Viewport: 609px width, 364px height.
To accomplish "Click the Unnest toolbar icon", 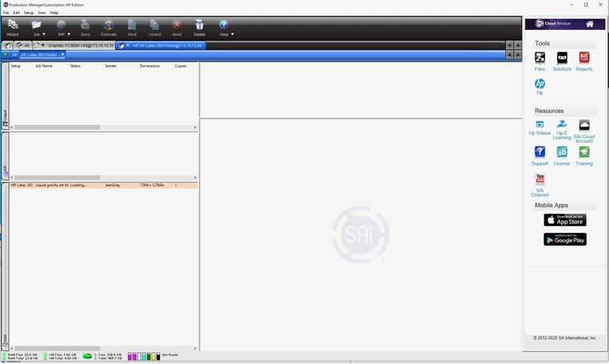I will coord(154,25).
